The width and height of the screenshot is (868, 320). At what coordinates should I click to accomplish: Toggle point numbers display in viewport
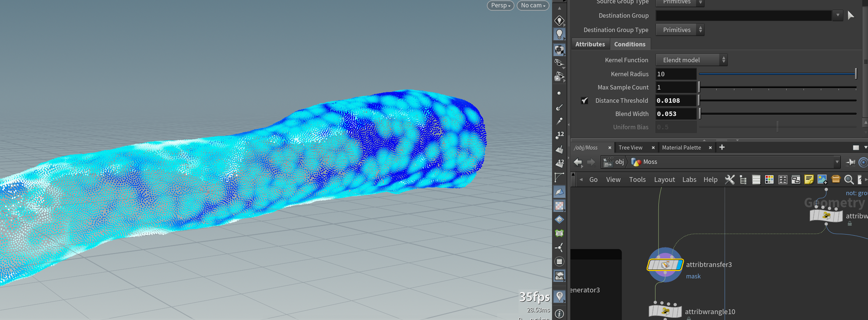[559, 135]
